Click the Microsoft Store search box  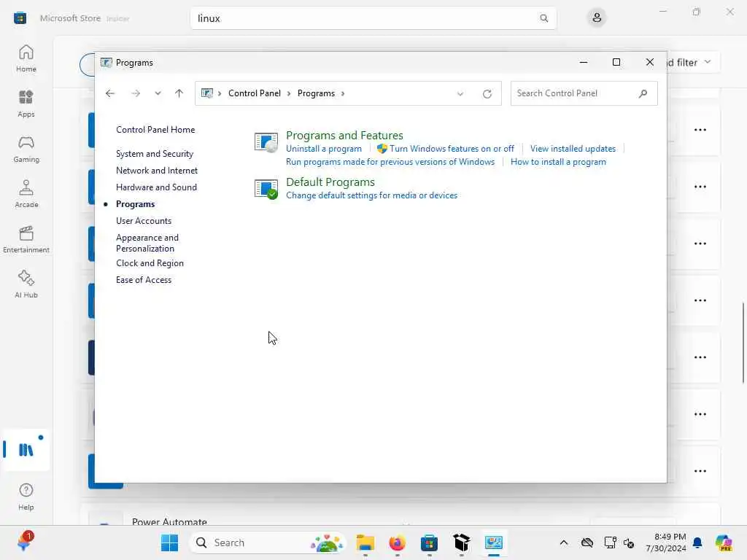tap(373, 18)
